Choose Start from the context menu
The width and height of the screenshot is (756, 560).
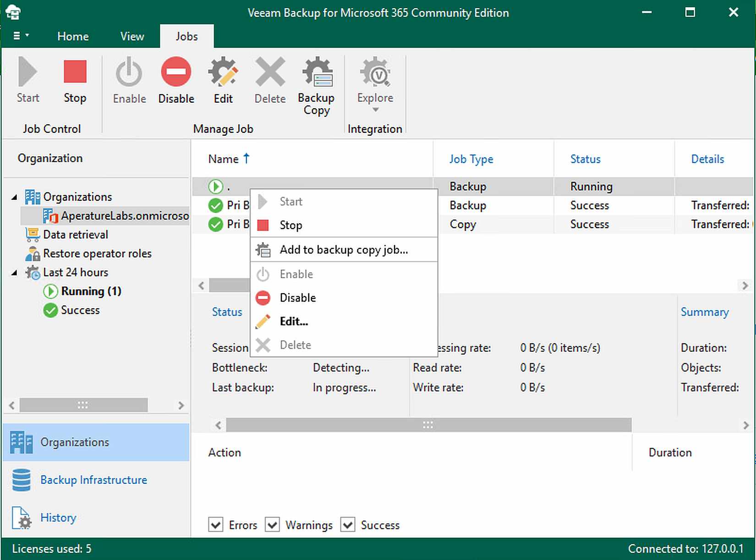click(344, 202)
